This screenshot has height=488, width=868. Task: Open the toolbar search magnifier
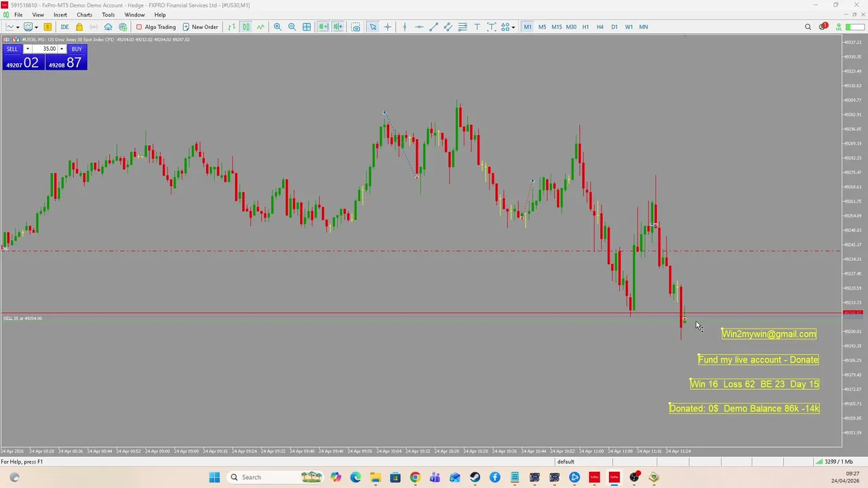click(808, 27)
